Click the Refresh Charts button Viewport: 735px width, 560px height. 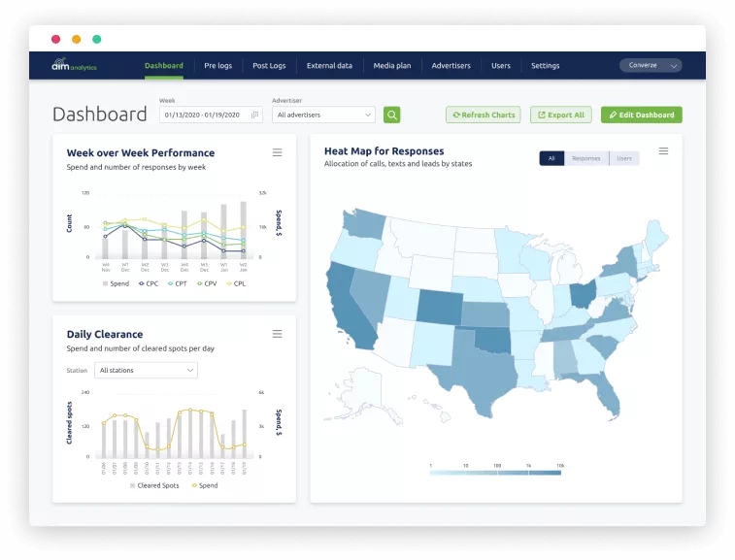pyautogui.click(x=483, y=115)
